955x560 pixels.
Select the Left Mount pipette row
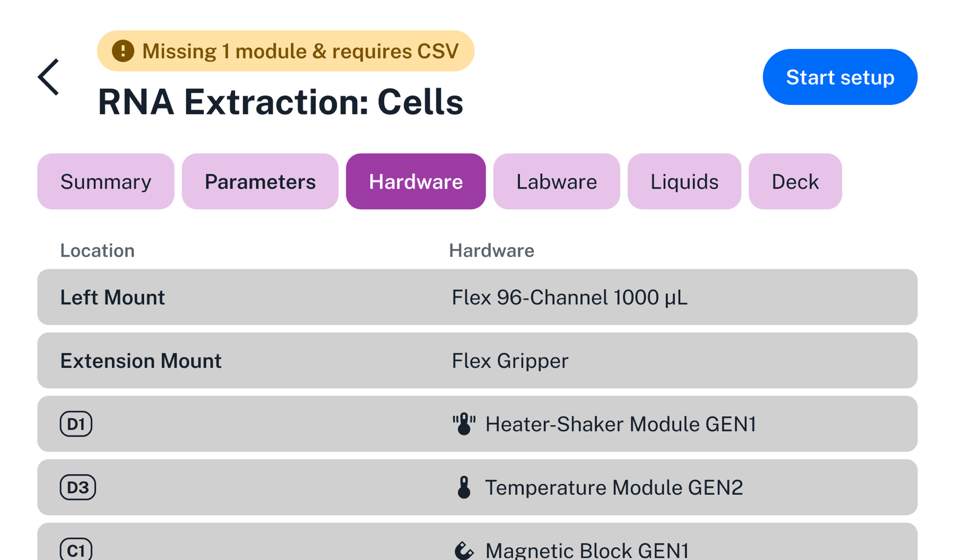(x=477, y=297)
